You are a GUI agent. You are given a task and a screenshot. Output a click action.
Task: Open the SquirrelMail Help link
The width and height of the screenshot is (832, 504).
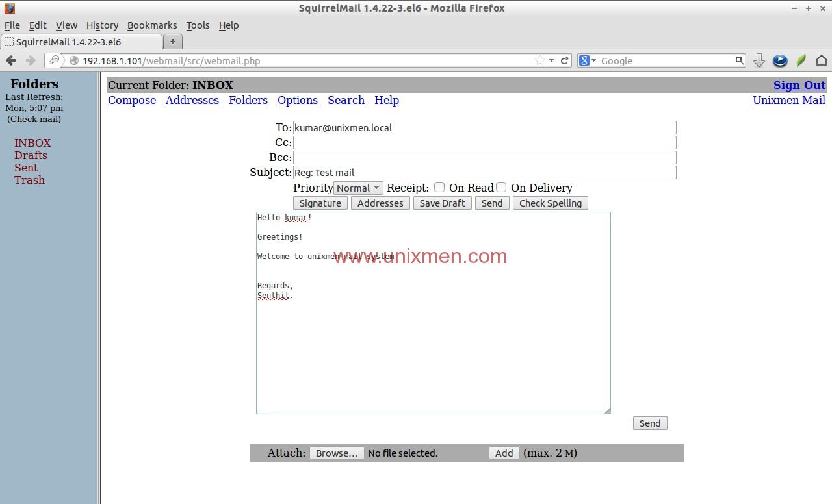click(387, 100)
